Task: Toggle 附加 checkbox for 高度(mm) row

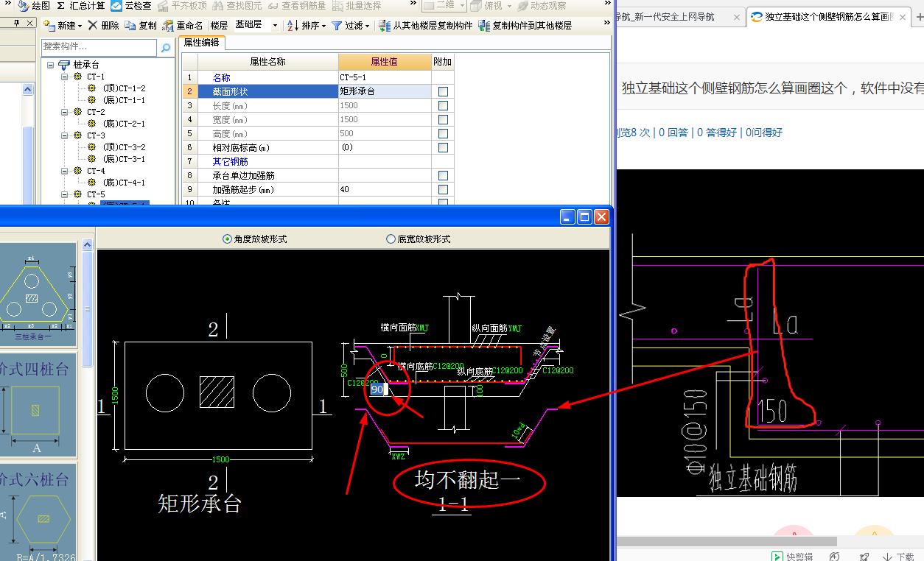Action: [x=443, y=134]
